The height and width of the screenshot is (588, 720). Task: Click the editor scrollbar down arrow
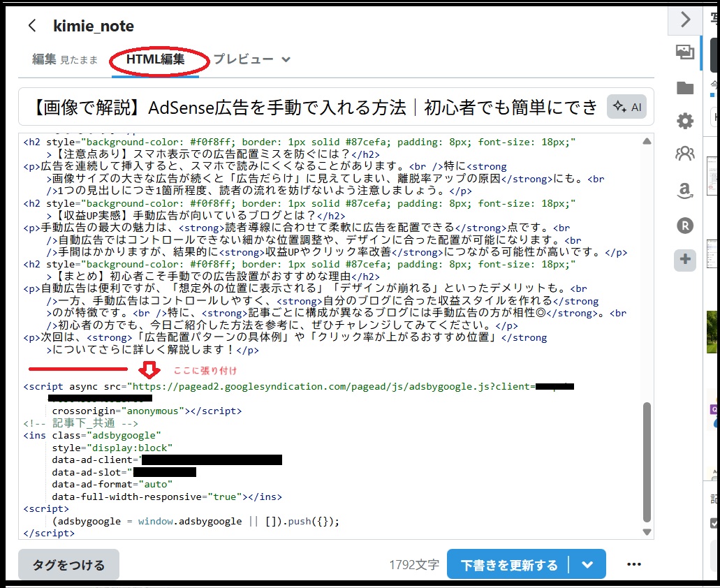647,532
